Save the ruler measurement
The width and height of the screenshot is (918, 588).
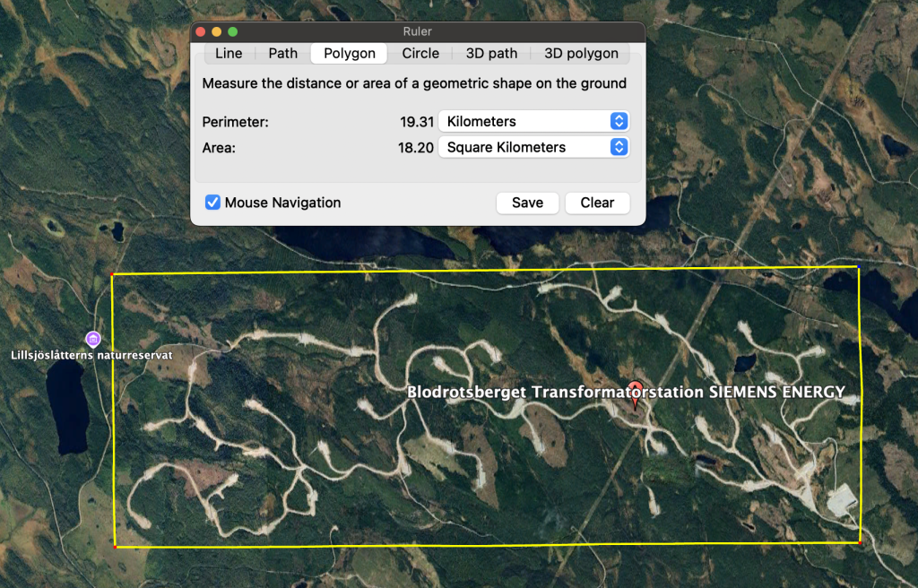click(527, 203)
